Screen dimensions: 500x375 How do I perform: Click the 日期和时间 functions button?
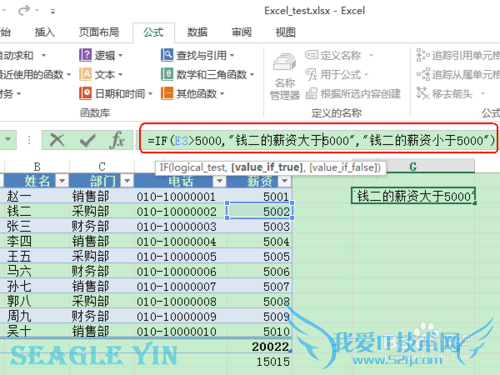(116, 93)
